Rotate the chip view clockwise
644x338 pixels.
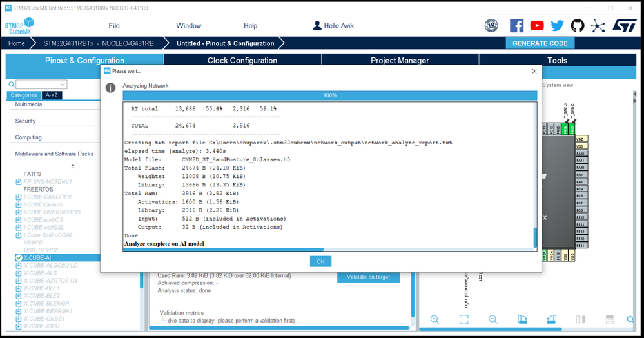522,319
